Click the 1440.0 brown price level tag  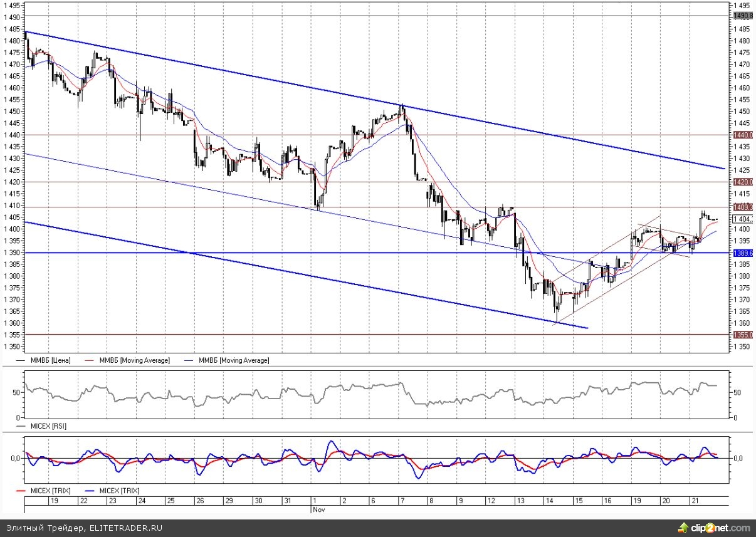742,135
